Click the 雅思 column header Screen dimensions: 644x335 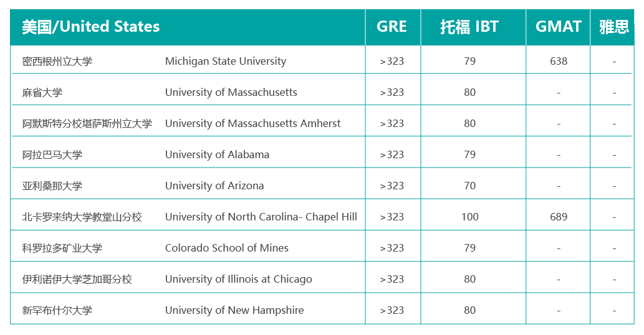click(613, 27)
